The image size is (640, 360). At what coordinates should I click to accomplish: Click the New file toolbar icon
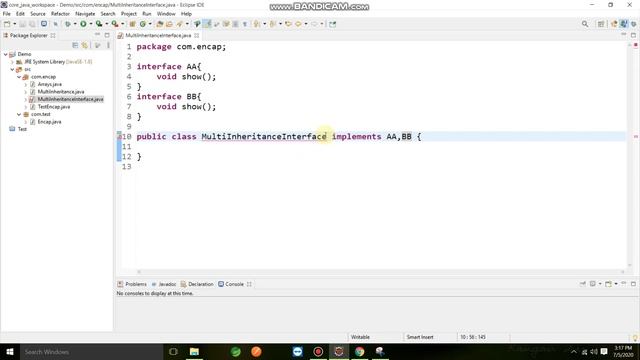(x=7, y=24)
